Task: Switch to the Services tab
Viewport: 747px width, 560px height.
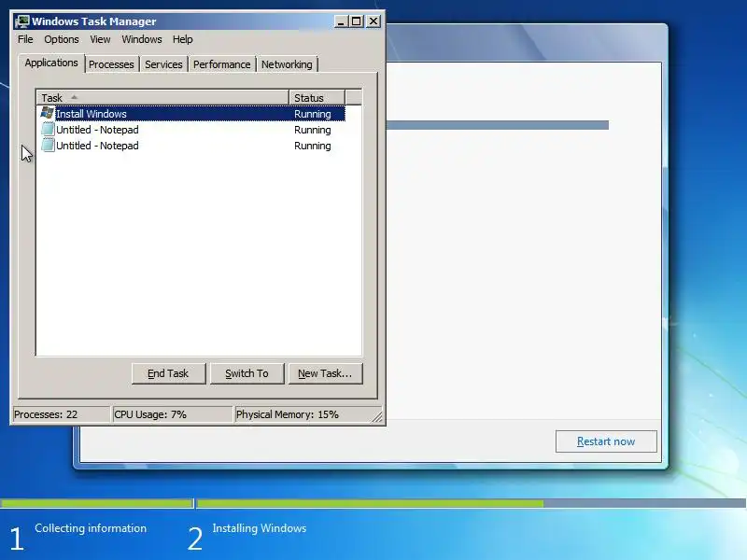Action: tap(163, 64)
